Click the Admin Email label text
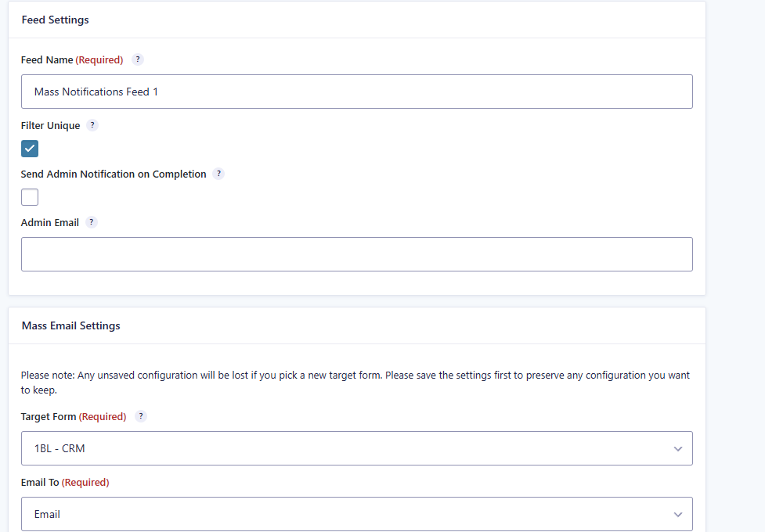 [x=49, y=223]
